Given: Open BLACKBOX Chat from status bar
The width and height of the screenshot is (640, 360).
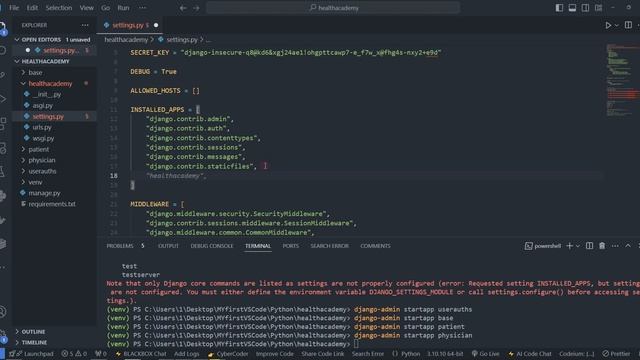Looking at the screenshot, I should coord(141,353).
